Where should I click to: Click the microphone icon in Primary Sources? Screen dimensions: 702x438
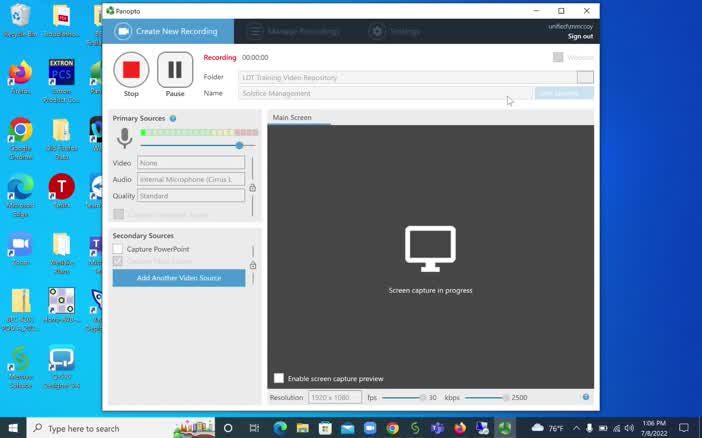pyautogui.click(x=124, y=138)
